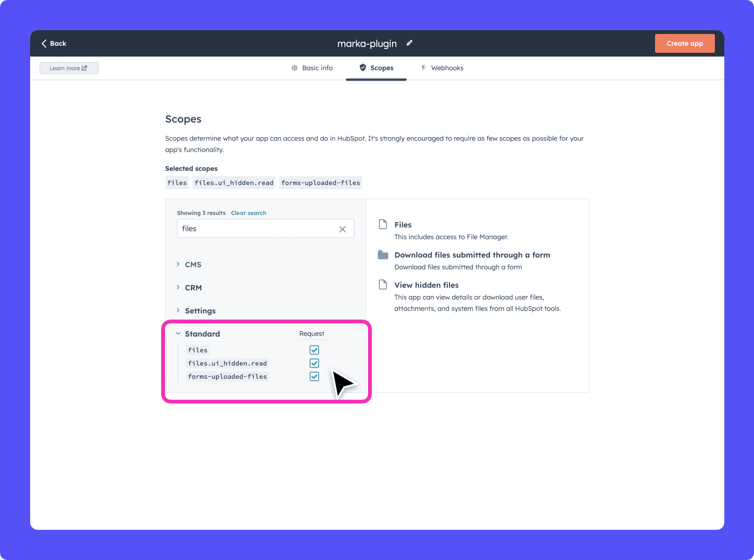This screenshot has width=754, height=560.
Task: Click forms-uploaded-files tag in Selected scopes
Action: coord(321,183)
